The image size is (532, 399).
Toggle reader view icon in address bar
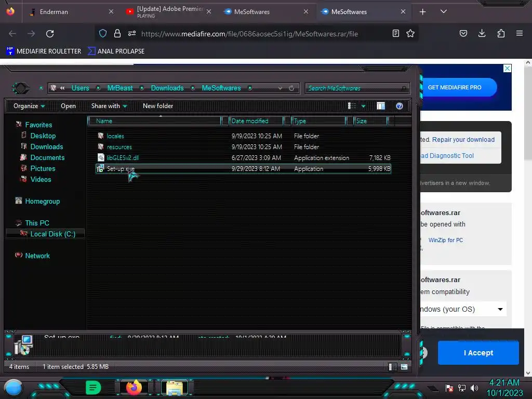[395, 33]
